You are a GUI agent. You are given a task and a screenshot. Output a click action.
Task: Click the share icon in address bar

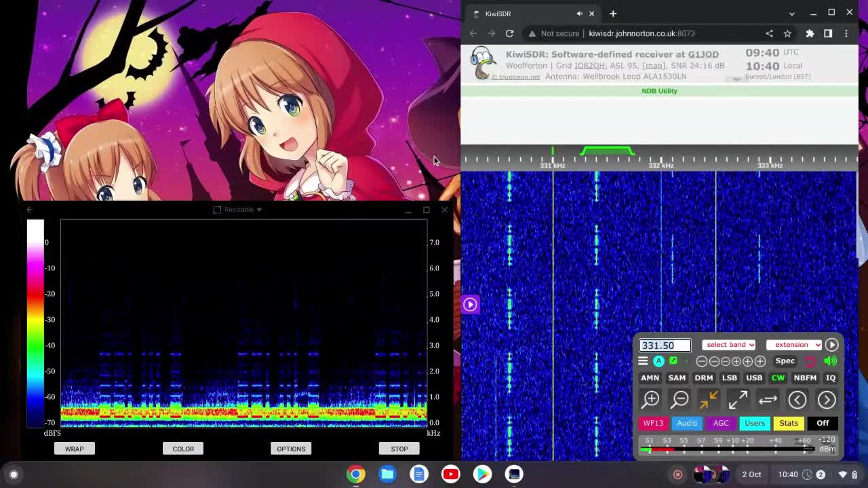pyautogui.click(x=769, y=33)
